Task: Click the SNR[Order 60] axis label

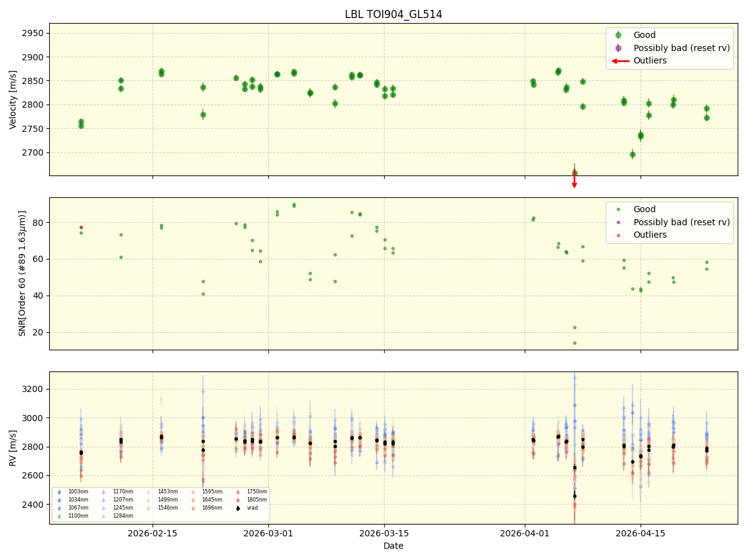Action: tap(22, 273)
